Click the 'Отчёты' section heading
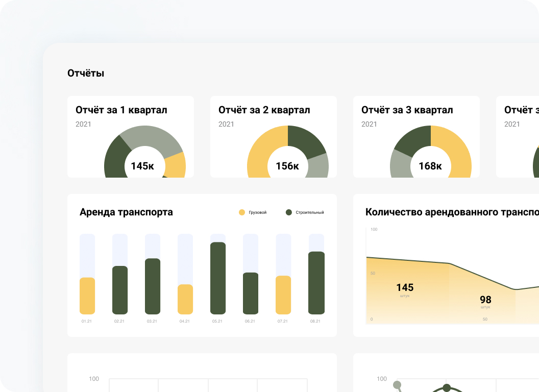Viewport: 539px width, 392px height. [86, 73]
